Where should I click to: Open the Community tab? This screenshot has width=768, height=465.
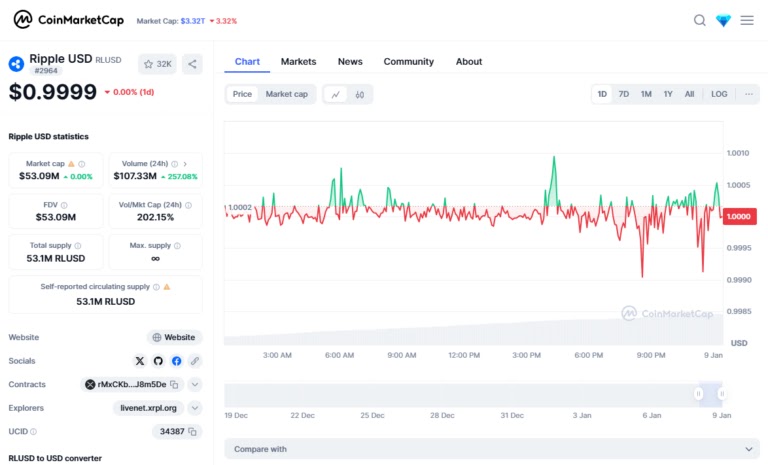tap(408, 62)
